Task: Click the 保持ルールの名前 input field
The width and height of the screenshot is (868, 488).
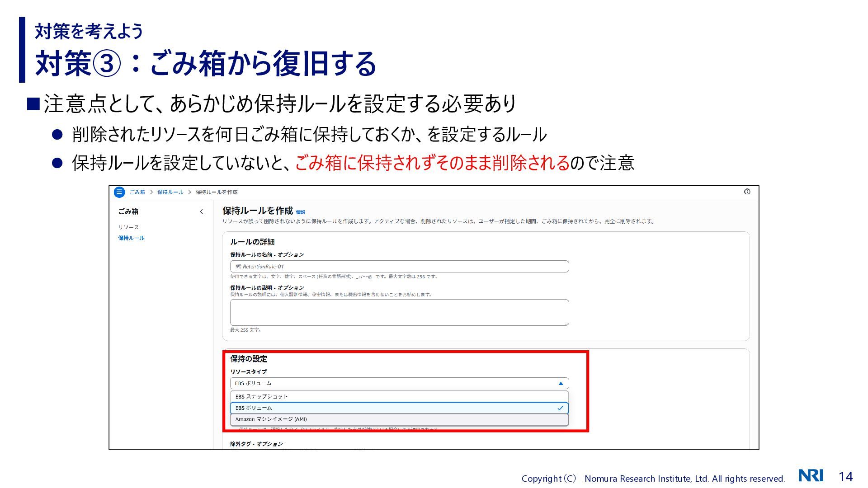Action: pyautogui.click(x=399, y=267)
